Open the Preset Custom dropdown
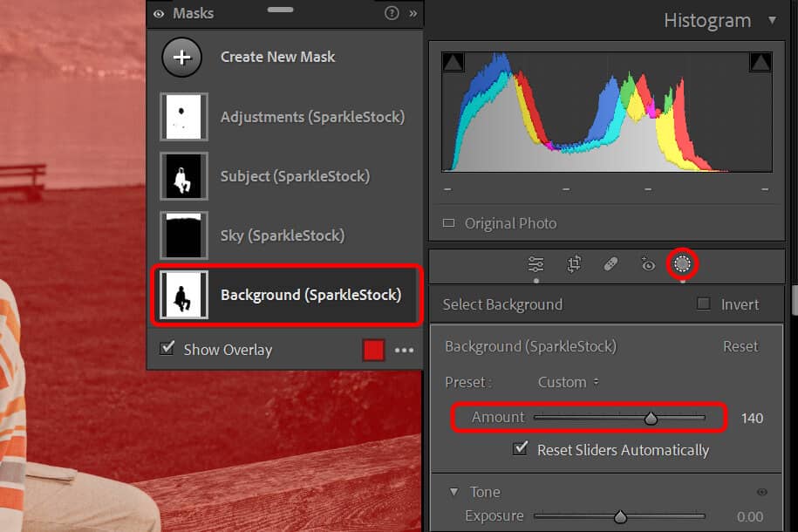The height and width of the screenshot is (532, 798). point(568,382)
